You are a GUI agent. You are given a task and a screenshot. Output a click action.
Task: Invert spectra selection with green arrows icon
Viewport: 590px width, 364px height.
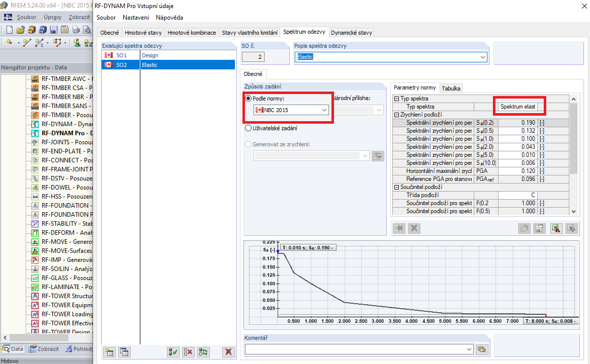click(x=203, y=352)
